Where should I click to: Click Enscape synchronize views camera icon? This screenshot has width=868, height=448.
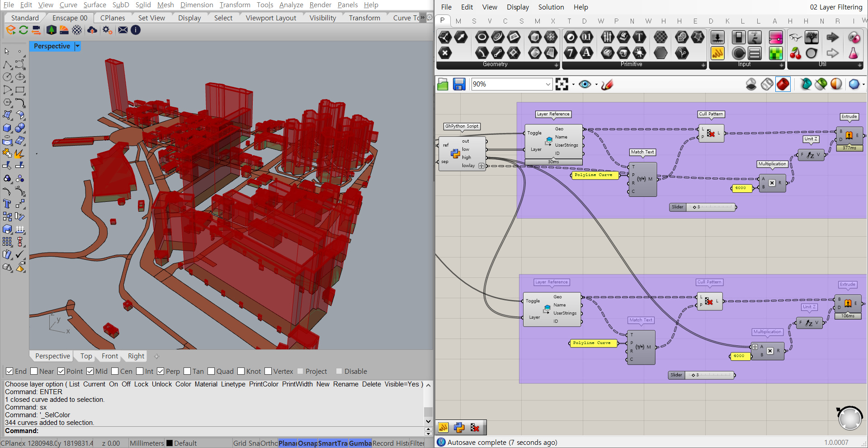37,30
